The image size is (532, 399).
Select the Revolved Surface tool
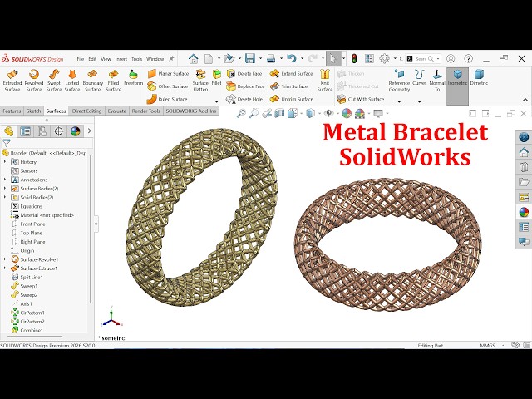click(34, 81)
